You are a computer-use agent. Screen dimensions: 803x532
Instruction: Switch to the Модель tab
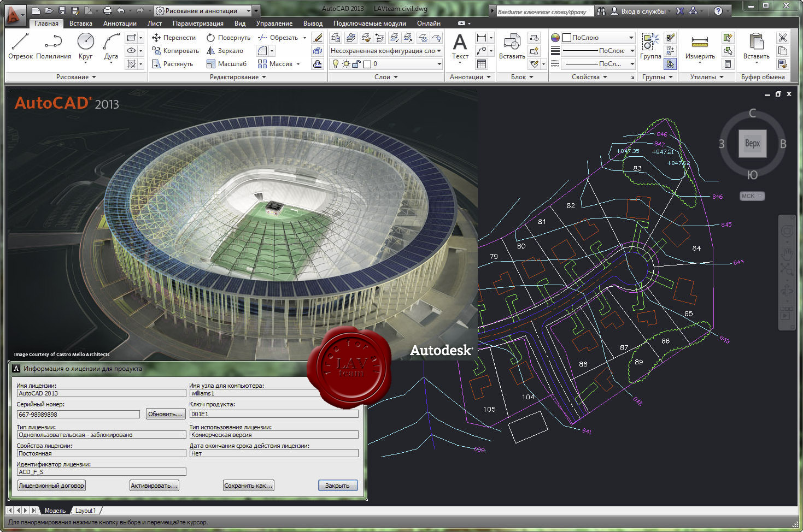(55, 511)
